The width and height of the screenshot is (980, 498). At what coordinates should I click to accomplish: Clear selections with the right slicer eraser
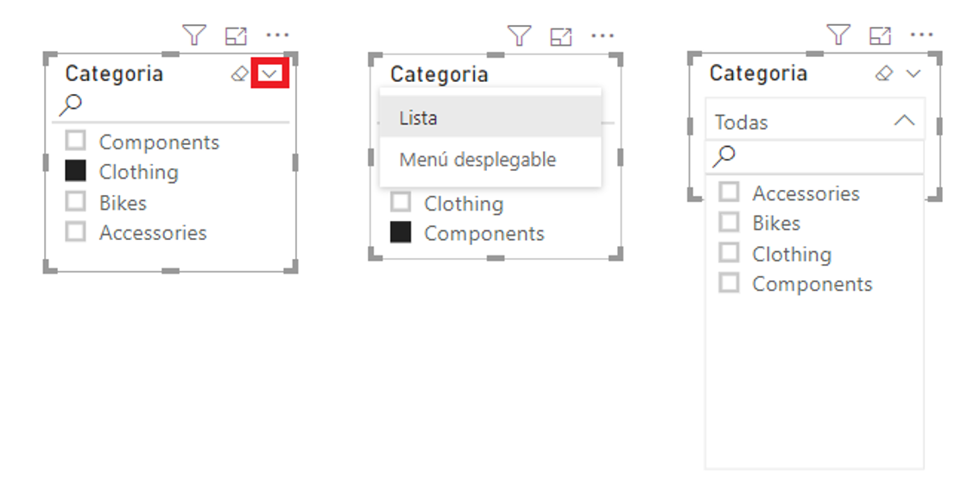(x=883, y=74)
